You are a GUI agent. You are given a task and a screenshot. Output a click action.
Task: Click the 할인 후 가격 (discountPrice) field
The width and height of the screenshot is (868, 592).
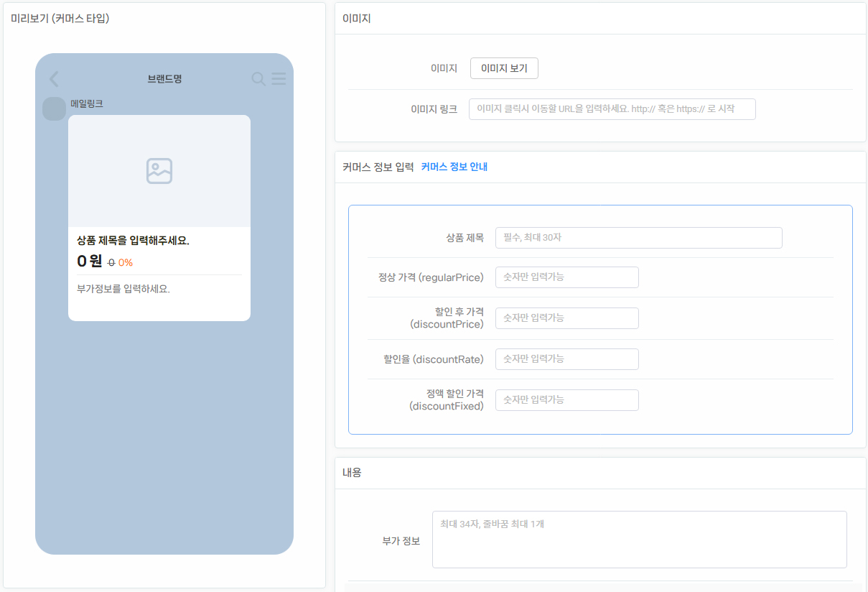click(x=566, y=318)
